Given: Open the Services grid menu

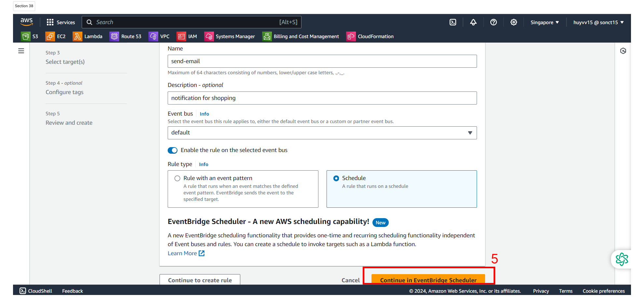Looking at the screenshot, I should (50, 22).
